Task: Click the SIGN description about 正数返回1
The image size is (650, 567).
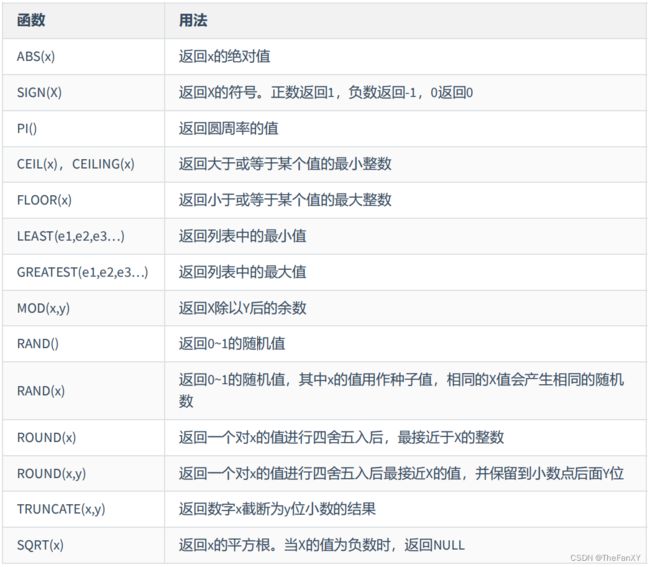Action: (x=326, y=92)
